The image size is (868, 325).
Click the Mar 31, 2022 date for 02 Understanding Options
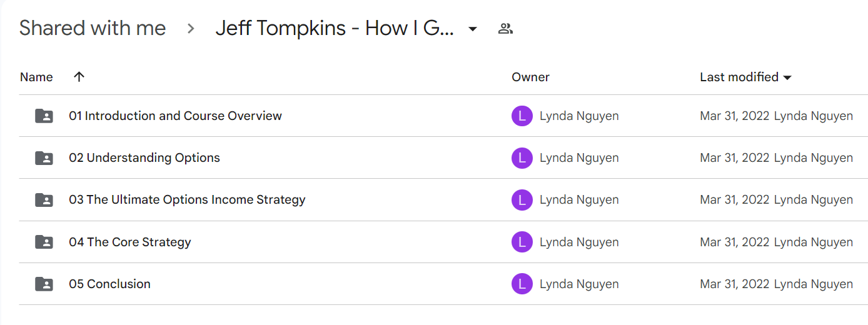coord(735,158)
